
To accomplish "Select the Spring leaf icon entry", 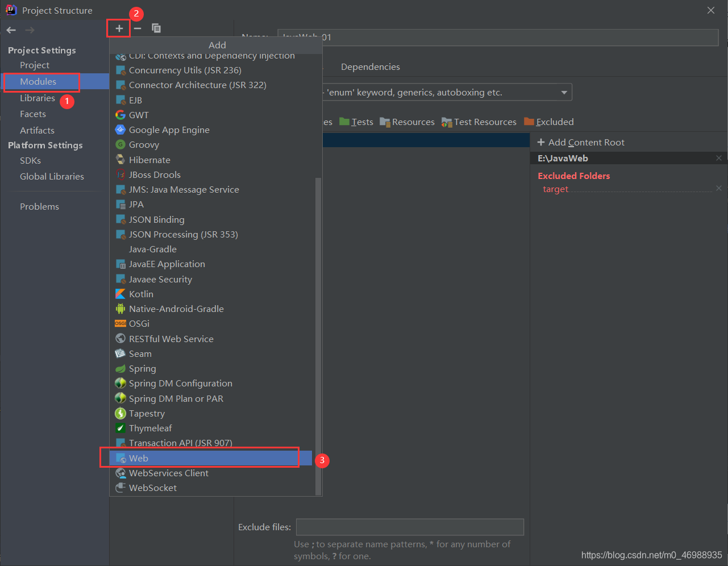I will (120, 369).
